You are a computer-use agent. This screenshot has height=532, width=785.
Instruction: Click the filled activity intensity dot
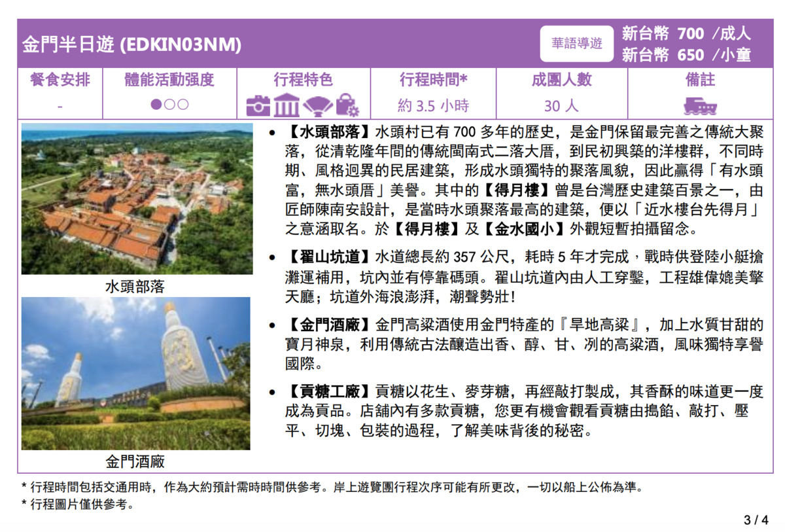(156, 105)
